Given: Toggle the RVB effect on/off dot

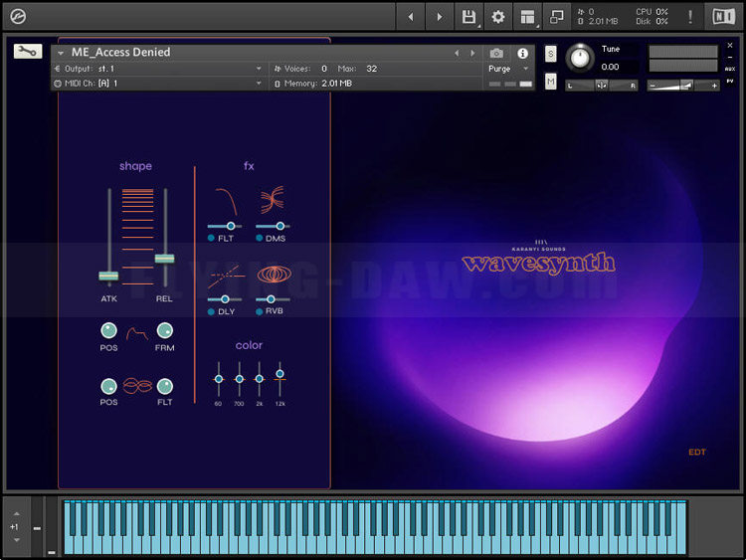Looking at the screenshot, I should tap(260, 311).
